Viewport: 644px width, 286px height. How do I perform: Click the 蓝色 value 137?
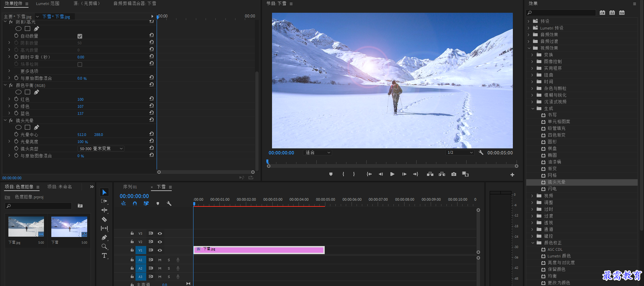tap(80, 113)
